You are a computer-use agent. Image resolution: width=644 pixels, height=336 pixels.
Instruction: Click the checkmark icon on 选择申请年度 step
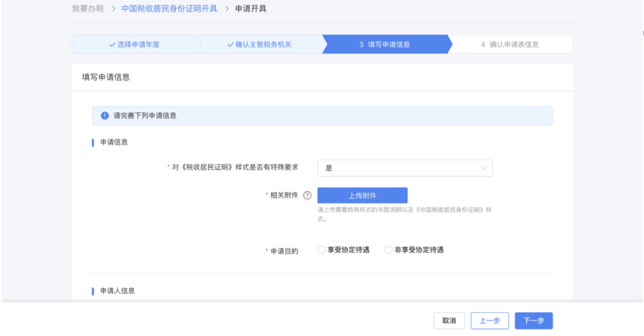pos(112,45)
